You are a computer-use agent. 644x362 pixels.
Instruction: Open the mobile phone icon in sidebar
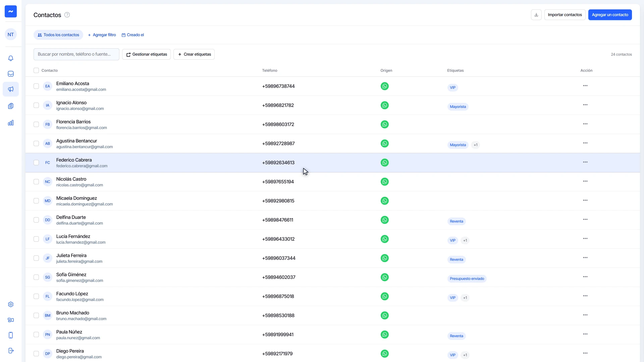(11, 335)
